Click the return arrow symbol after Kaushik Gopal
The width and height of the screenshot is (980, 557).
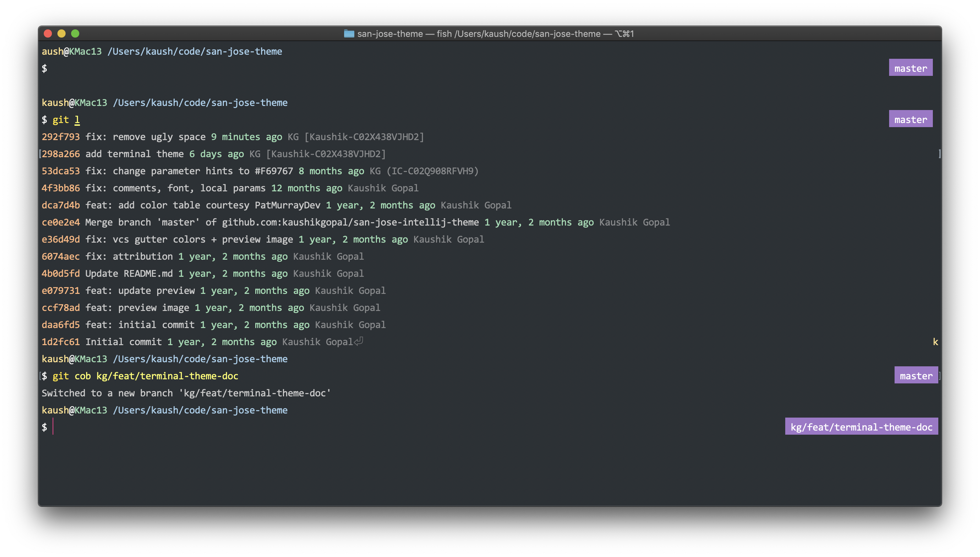coord(358,341)
